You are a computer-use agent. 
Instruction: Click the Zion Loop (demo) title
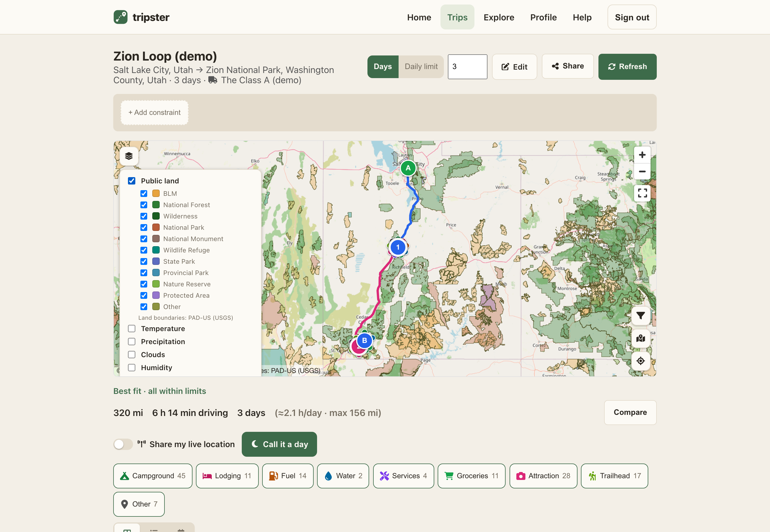pyautogui.click(x=165, y=56)
